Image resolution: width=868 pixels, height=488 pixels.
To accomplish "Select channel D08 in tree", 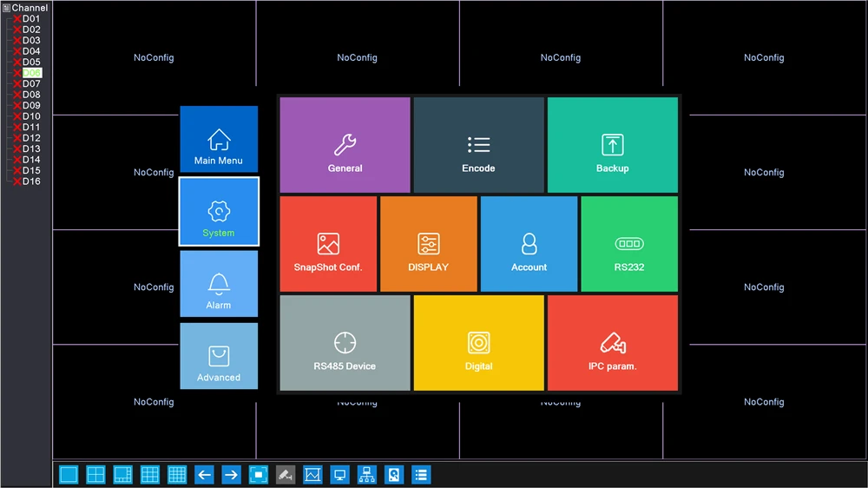I will pos(31,95).
